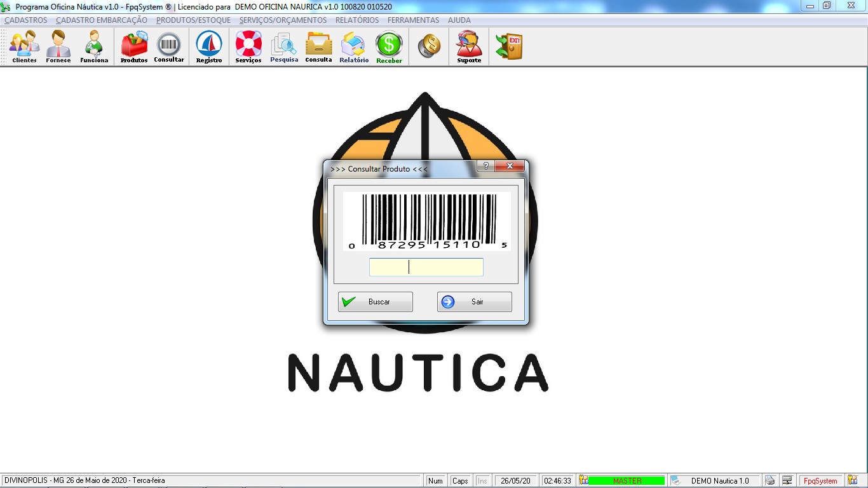
Task: Click the FpqSystem label in status bar
Action: 821,480
